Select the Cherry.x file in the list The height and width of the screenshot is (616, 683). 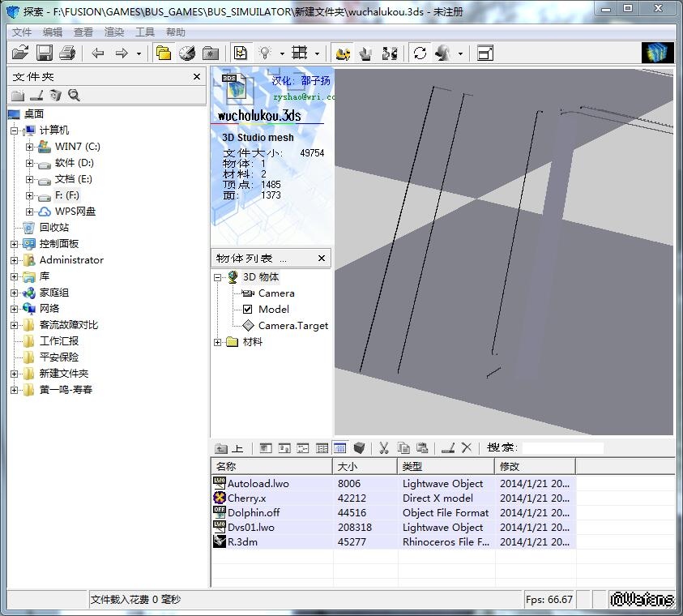(246, 498)
